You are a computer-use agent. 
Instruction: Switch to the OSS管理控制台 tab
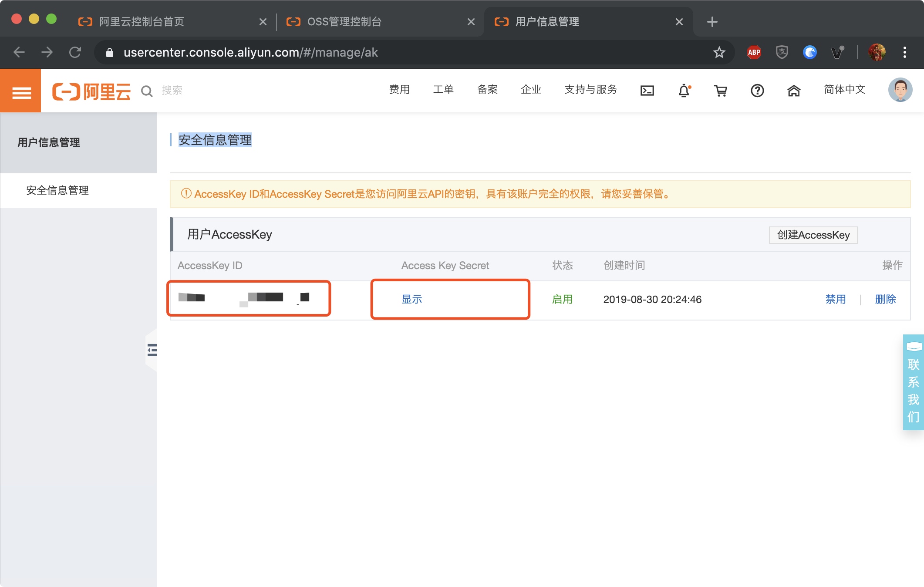pos(344,22)
